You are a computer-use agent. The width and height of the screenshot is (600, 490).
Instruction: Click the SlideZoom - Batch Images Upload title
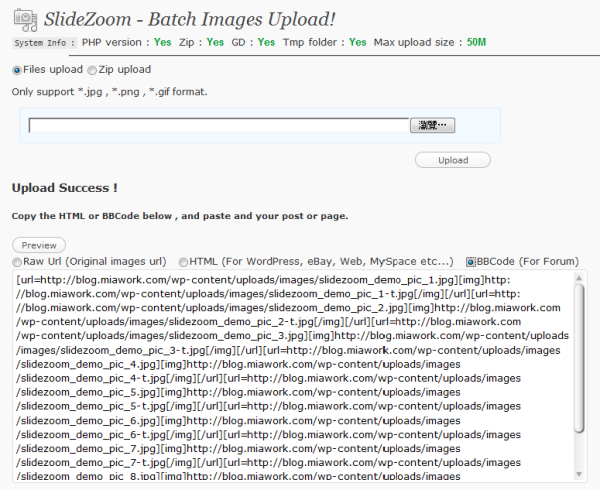point(189,20)
